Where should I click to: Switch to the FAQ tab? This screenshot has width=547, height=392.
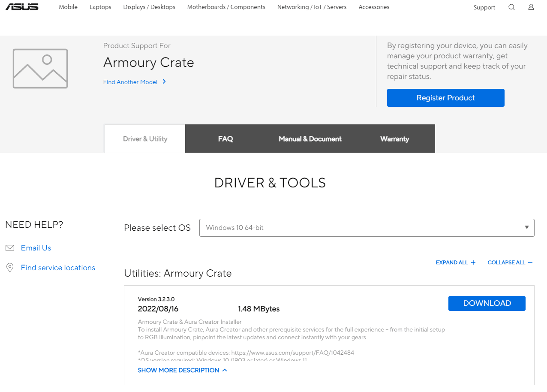tap(225, 139)
